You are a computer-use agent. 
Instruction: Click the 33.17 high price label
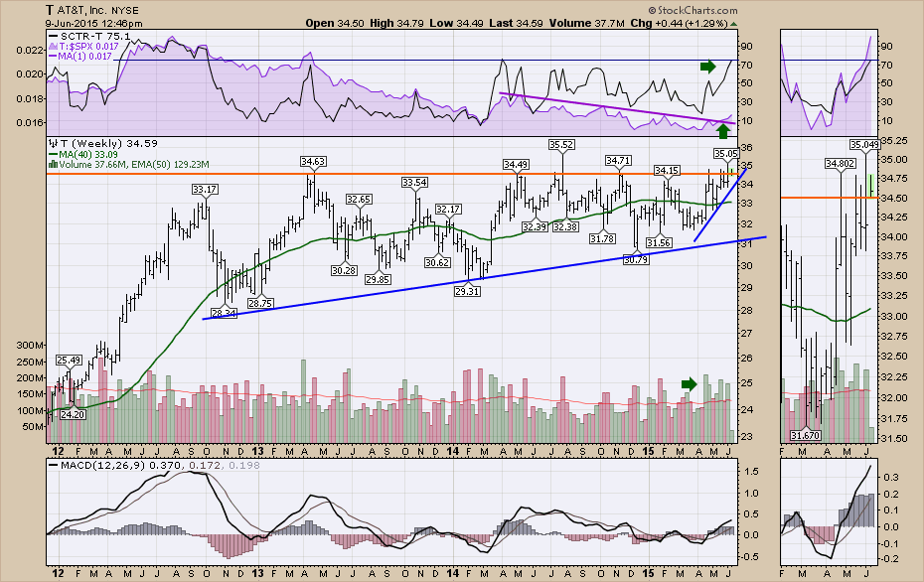pos(205,189)
